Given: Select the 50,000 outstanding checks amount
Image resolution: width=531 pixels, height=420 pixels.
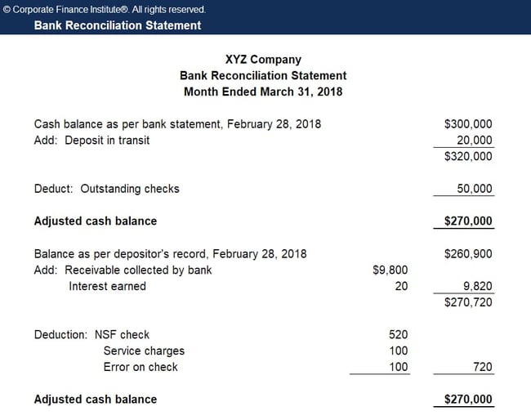Looking at the screenshot, I should tap(474, 189).
